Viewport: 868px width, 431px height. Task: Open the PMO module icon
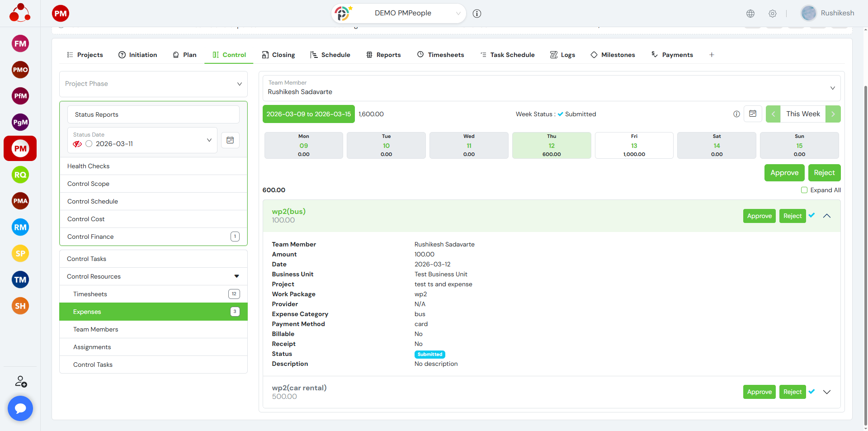pos(20,70)
